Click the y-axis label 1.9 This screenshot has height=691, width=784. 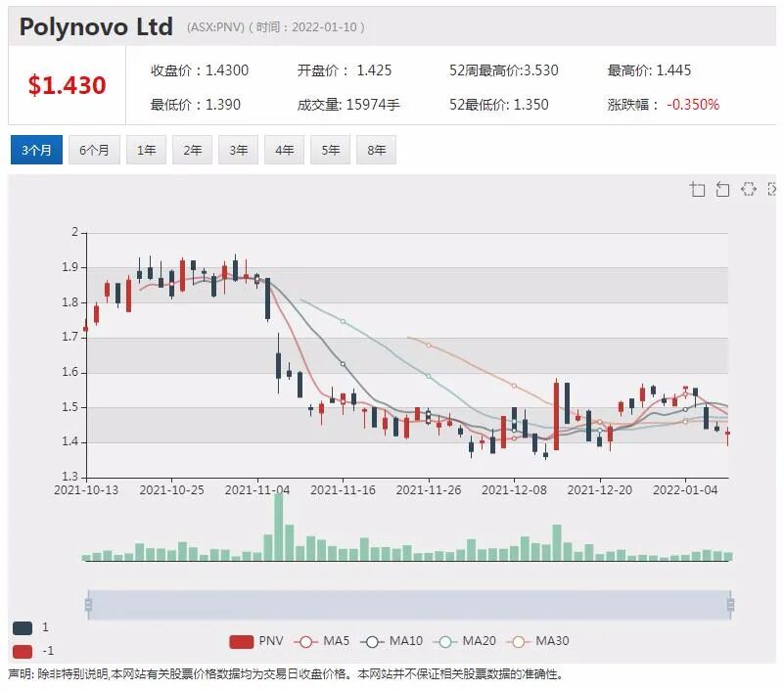pyautogui.click(x=70, y=267)
